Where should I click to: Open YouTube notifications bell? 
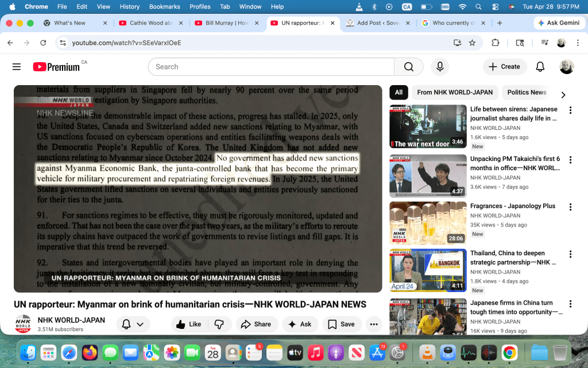click(x=540, y=67)
